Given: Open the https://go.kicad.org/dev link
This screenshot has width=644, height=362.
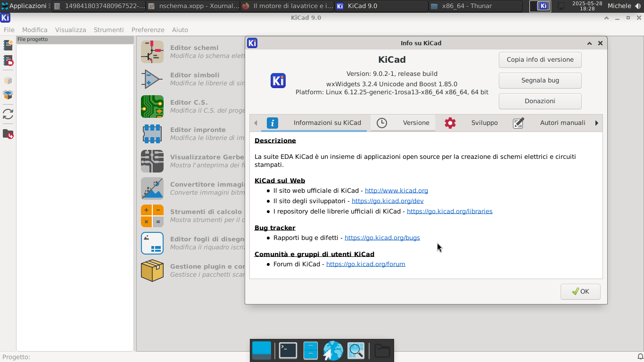Looking at the screenshot, I should pyautogui.click(x=388, y=201).
